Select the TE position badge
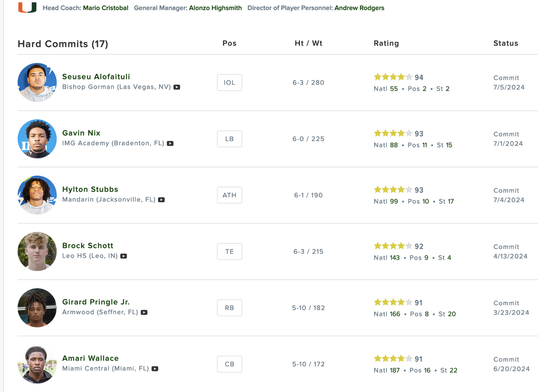Image resolution: width=553 pixels, height=392 pixels. click(x=229, y=251)
